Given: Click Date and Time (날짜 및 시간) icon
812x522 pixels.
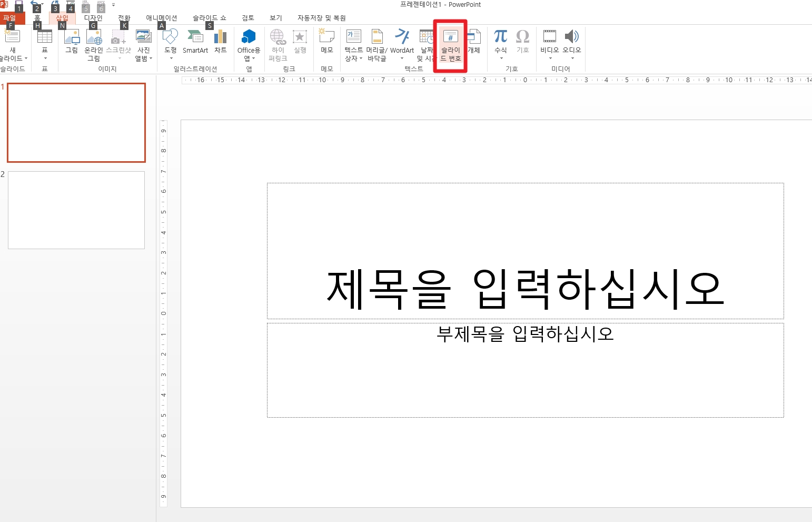Looking at the screenshot, I should click(425, 37).
